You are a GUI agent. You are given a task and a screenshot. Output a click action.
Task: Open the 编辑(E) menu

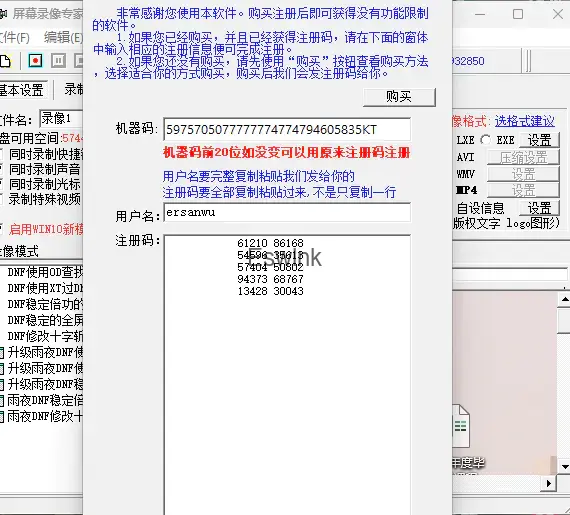click(x=63, y=37)
